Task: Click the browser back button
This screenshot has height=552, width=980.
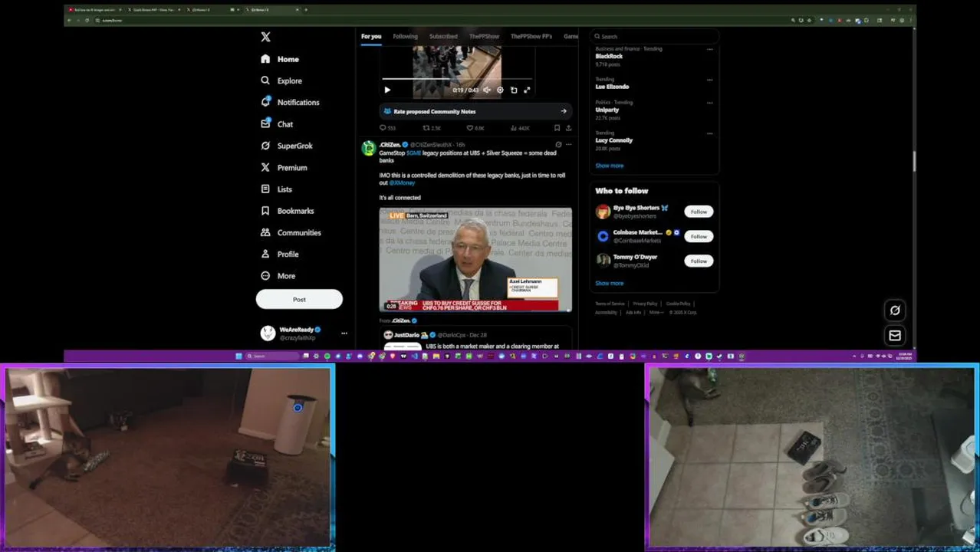Action: 69,20
